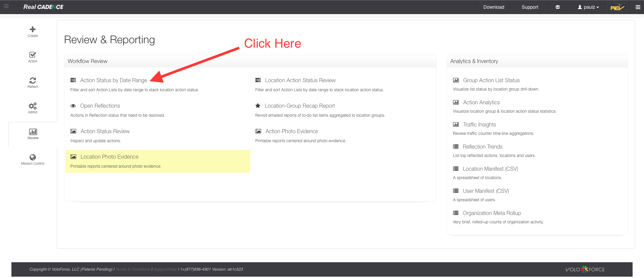Click Terms & Conditions in footer

pyautogui.click(x=133, y=269)
